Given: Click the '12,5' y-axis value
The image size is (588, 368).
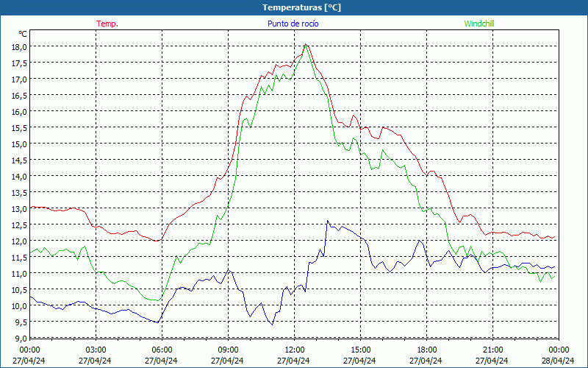Looking at the screenshot, I should pos(20,225).
